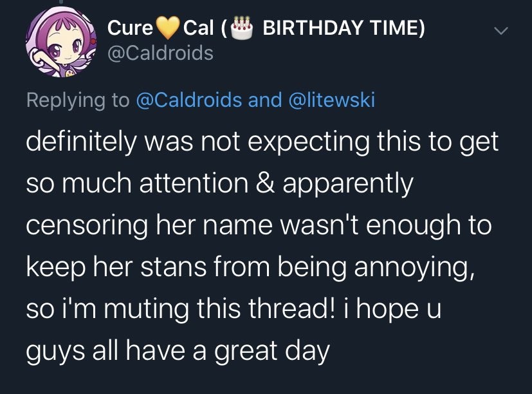This screenshot has height=394, width=532.
Task: Click the line "definitely was not expecting this"
Action: click(262, 142)
